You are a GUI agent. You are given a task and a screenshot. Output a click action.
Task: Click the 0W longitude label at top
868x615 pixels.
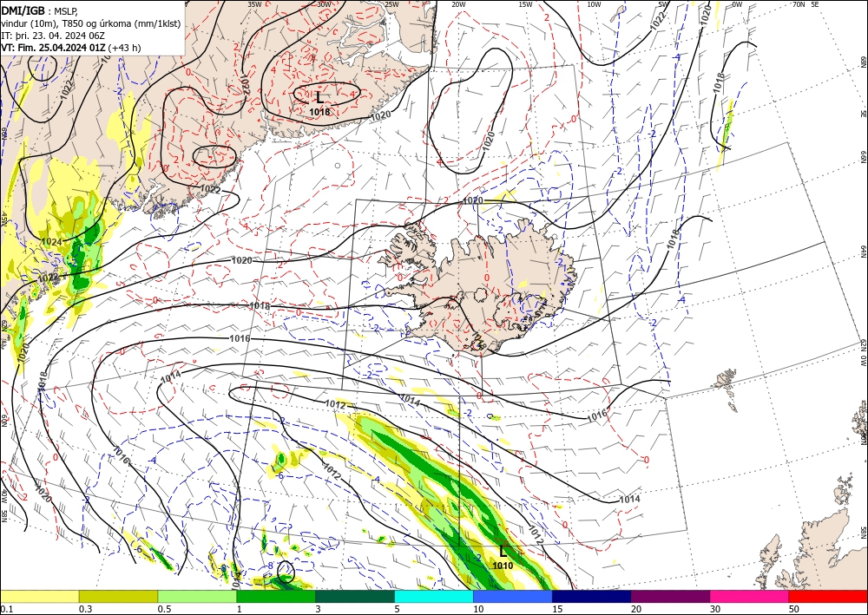pos(737,4)
